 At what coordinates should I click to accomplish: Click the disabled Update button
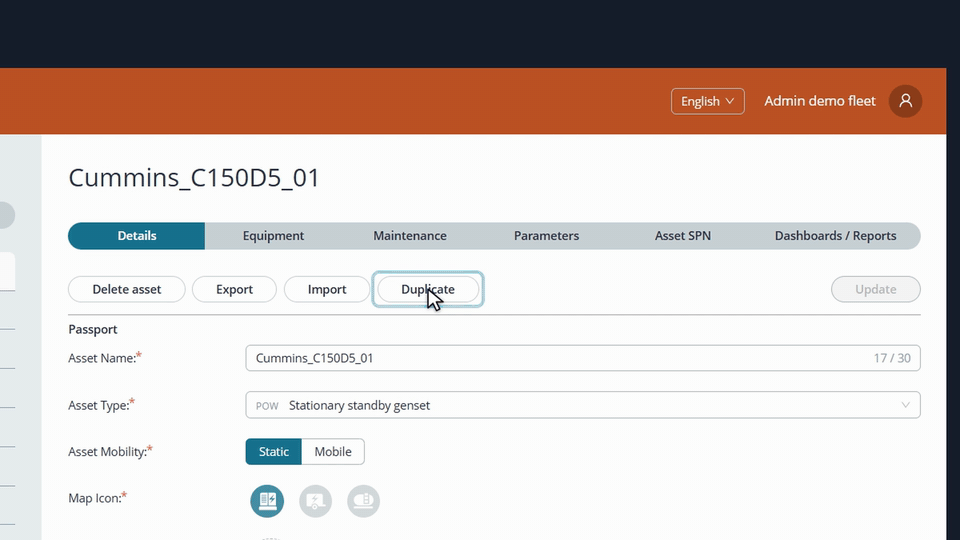click(x=876, y=289)
